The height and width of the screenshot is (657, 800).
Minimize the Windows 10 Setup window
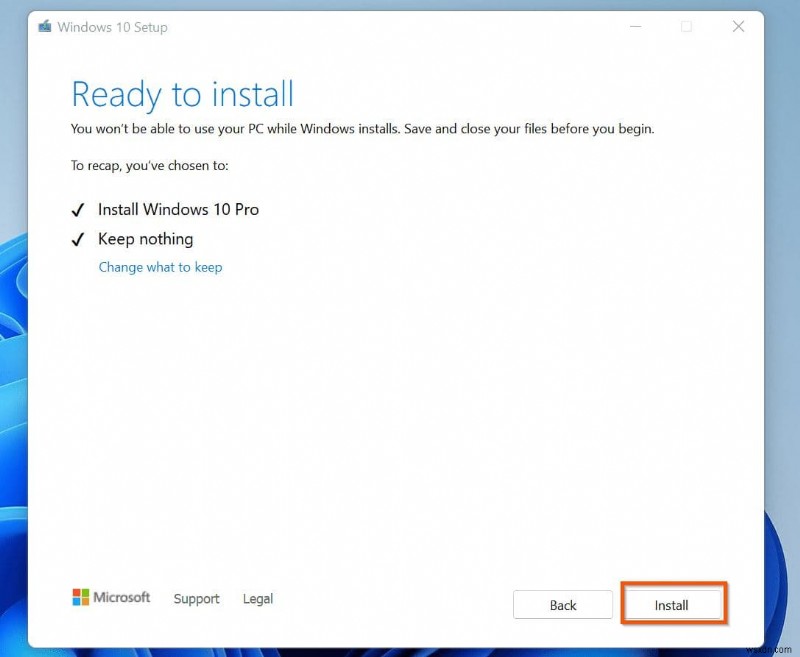click(x=637, y=27)
